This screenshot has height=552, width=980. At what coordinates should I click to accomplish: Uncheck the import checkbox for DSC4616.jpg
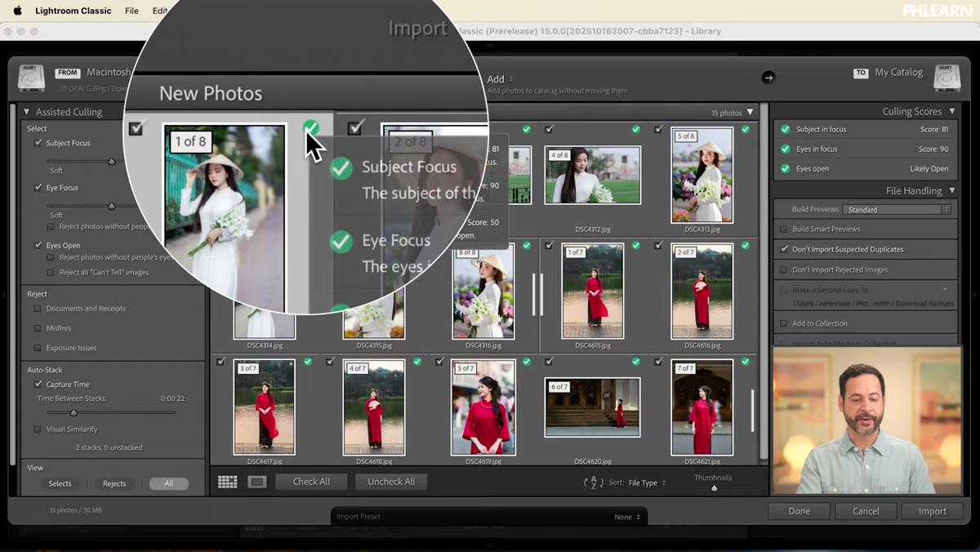point(658,245)
